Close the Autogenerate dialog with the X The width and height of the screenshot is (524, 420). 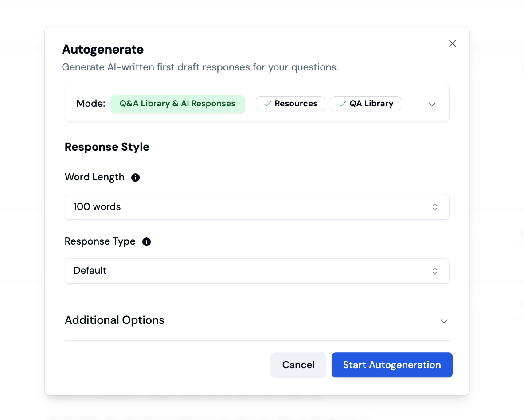click(452, 43)
